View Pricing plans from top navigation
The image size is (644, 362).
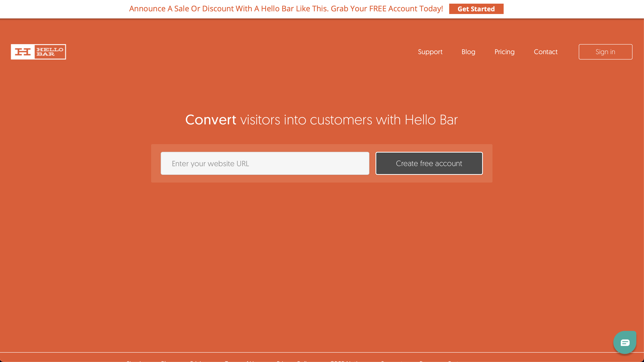pyautogui.click(x=505, y=51)
